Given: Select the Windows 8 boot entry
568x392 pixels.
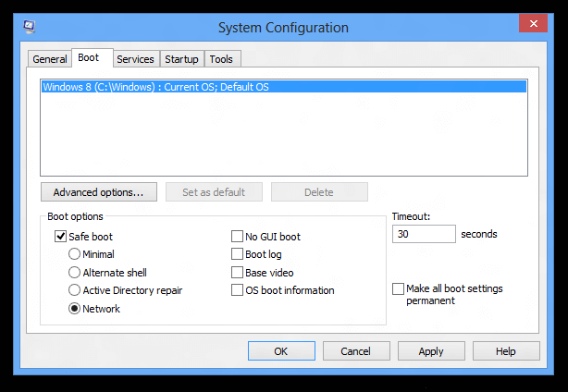Looking at the screenshot, I should point(284,87).
